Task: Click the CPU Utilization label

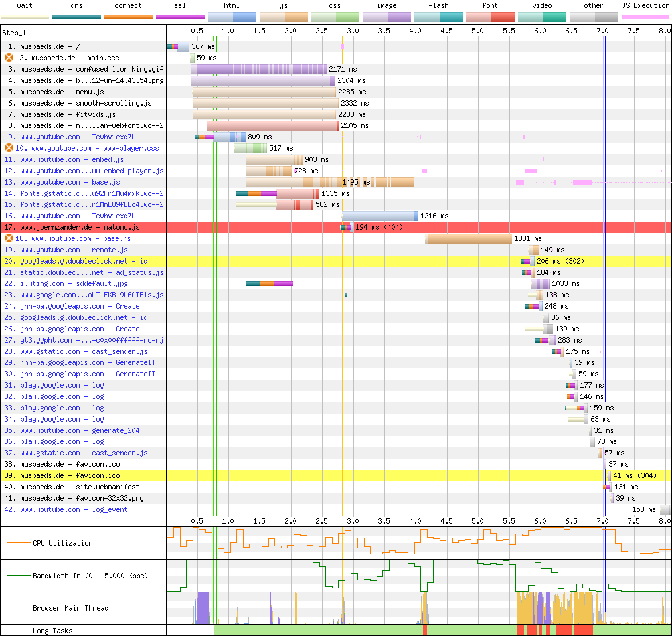Action: [x=62, y=543]
